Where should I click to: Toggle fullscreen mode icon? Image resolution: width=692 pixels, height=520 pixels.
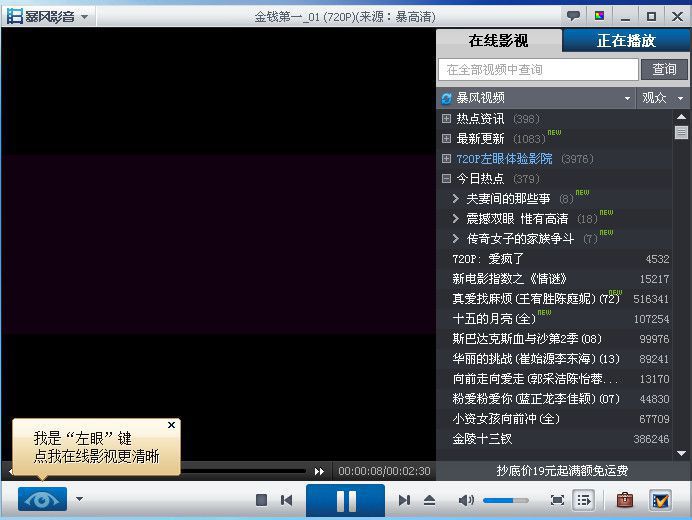point(557,500)
